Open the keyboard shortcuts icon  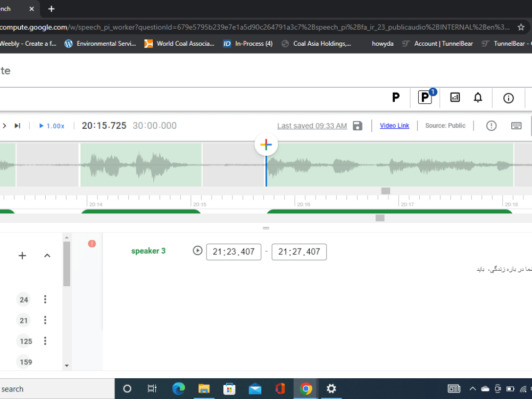(x=516, y=126)
